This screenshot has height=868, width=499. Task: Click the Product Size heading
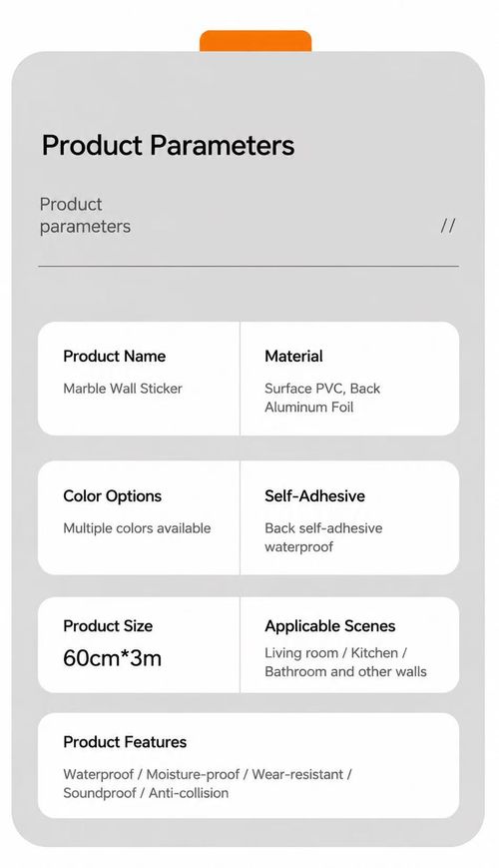pyautogui.click(x=108, y=626)
